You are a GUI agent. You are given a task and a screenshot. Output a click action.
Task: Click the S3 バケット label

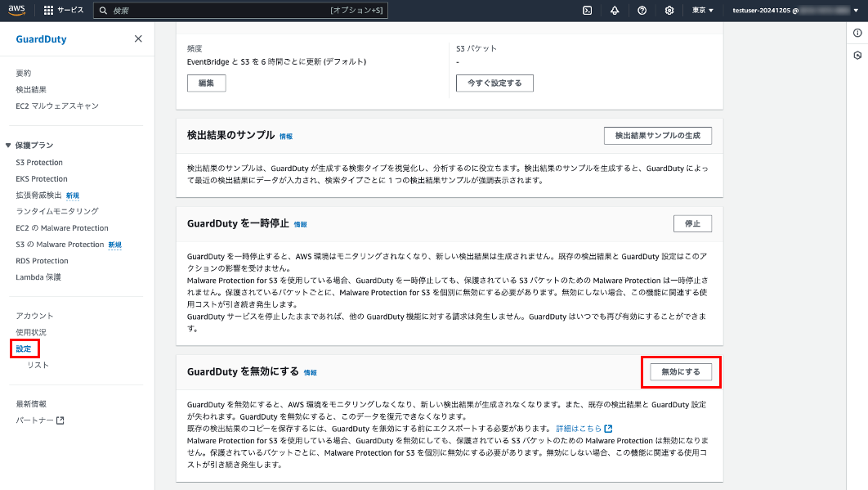coord(477,49)
